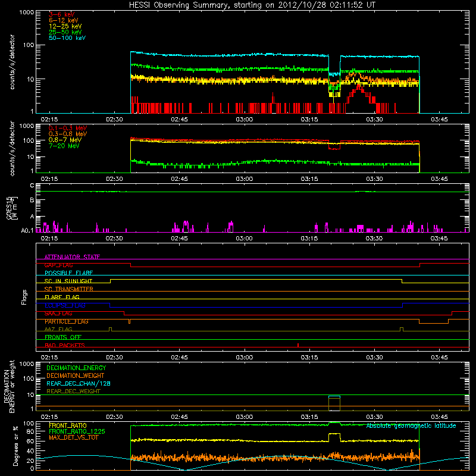This screenshot has width=476, height=476.
Task: Click the 03:15 tick under the decimation panel
Action: [309, 417]
